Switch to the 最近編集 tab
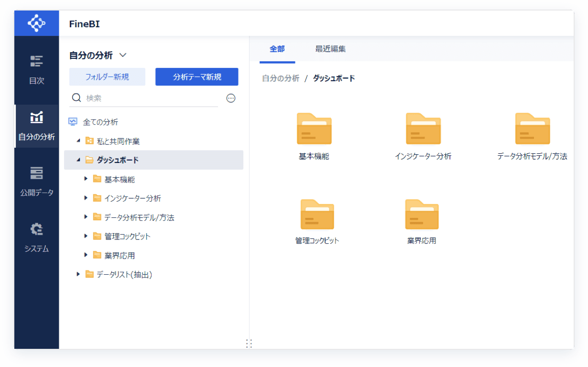The height and width of the screenshot is (367, 588). (330, 49)
